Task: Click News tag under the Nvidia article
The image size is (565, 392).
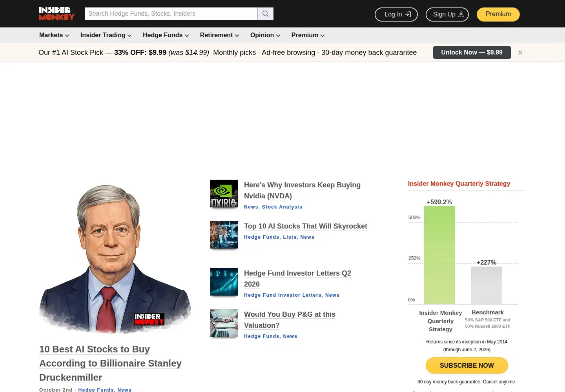Action: (251, 207)
